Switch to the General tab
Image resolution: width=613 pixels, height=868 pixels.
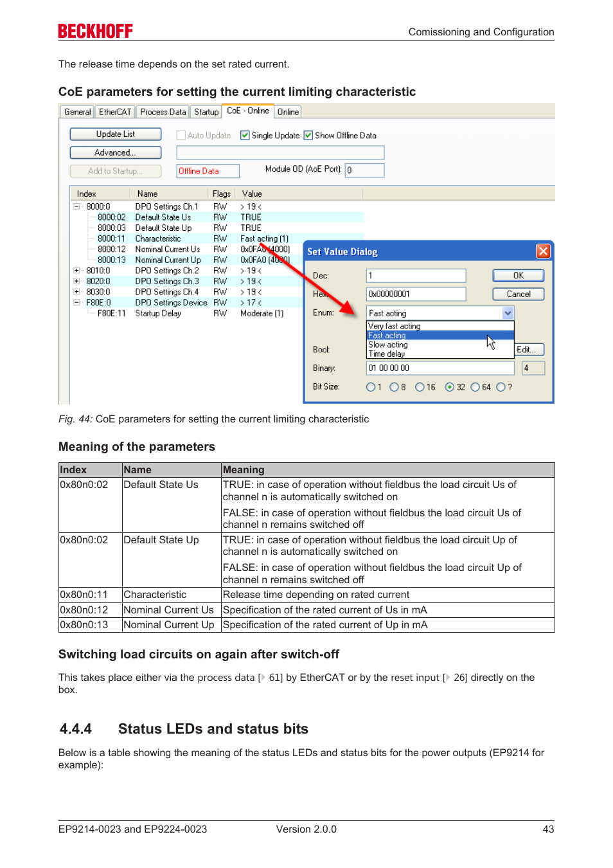[x=77, y=112]
